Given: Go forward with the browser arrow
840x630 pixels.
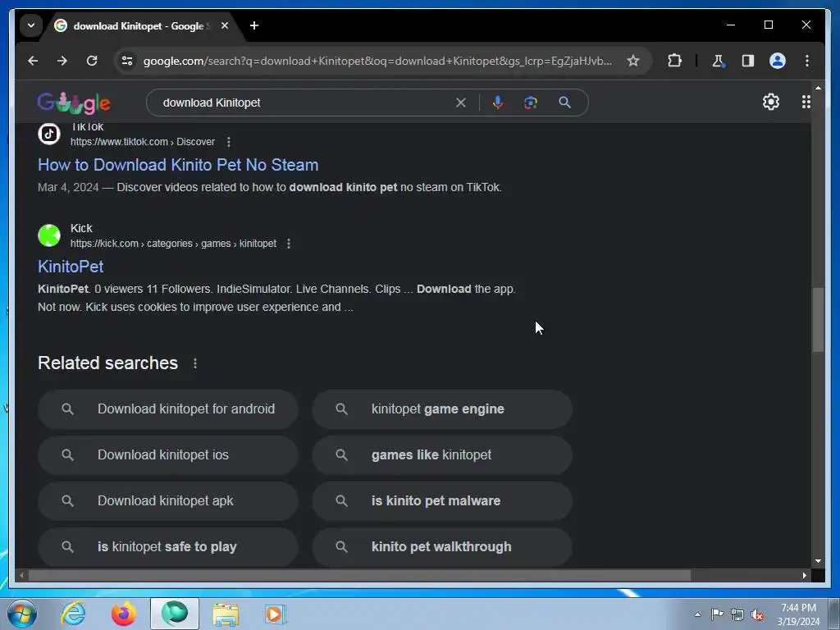Looking at the screenshot, I should [62, 61].
